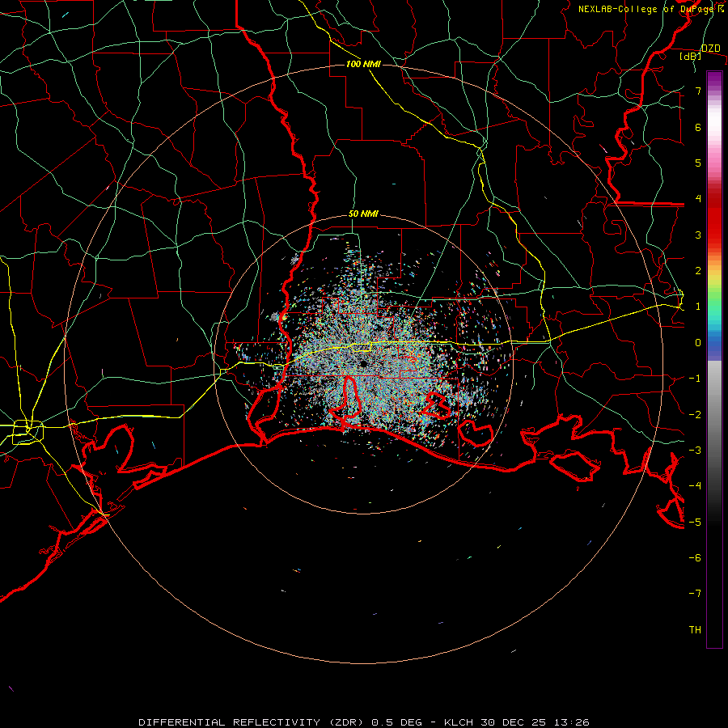The height and width of the screenshot is (728, 728).
Task: Click the legend value 7
Action: tap(698, 91)
